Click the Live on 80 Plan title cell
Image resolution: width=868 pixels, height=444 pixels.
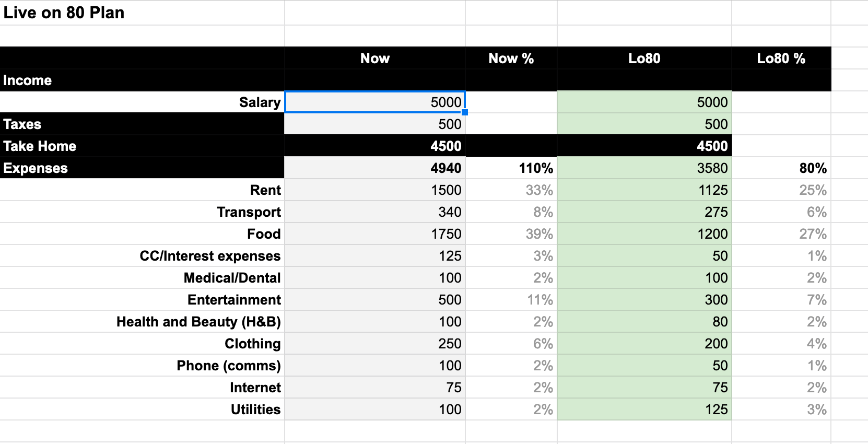142,13
